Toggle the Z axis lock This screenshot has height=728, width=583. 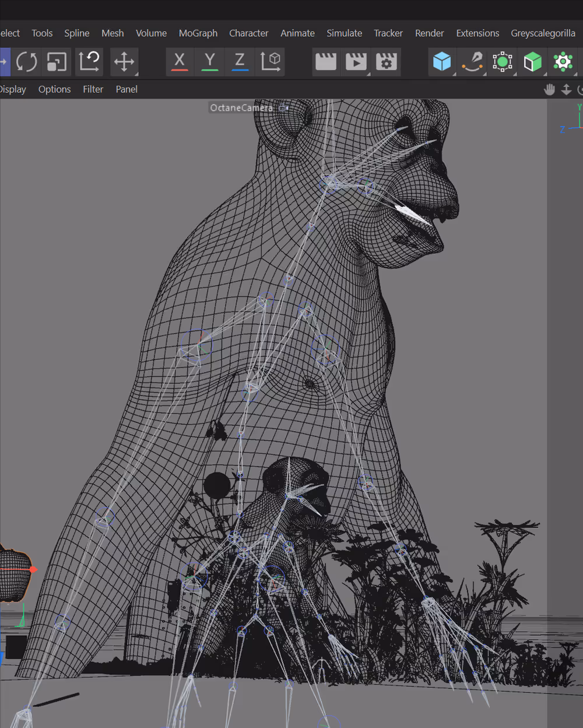[240, 62]
